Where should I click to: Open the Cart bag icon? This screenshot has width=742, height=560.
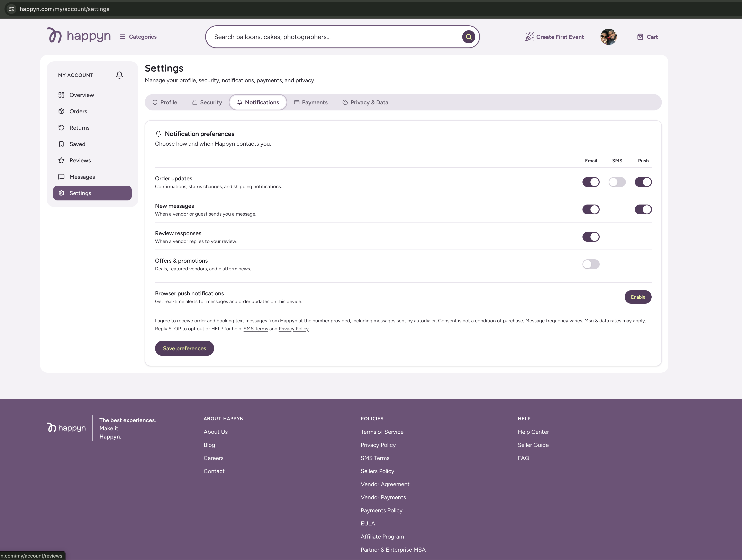[640, 37]
